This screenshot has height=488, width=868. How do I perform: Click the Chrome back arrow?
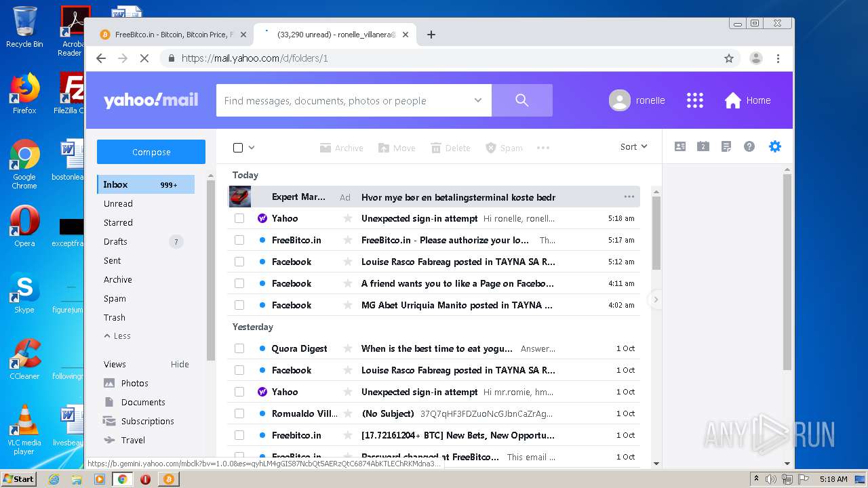pyautogui.click(x=101, y=58)
